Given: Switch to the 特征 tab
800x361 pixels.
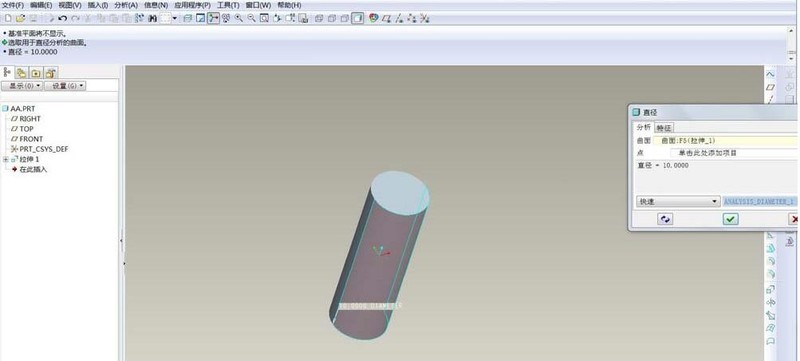Looking at the screenshot, I should point(664,127).
